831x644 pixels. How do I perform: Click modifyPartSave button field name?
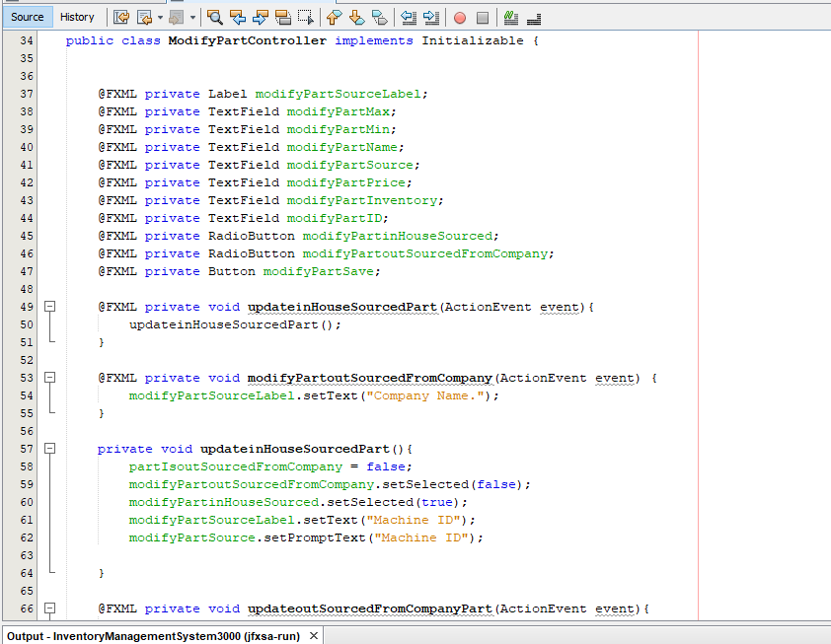pyautogui.click(x=319, y=271)
